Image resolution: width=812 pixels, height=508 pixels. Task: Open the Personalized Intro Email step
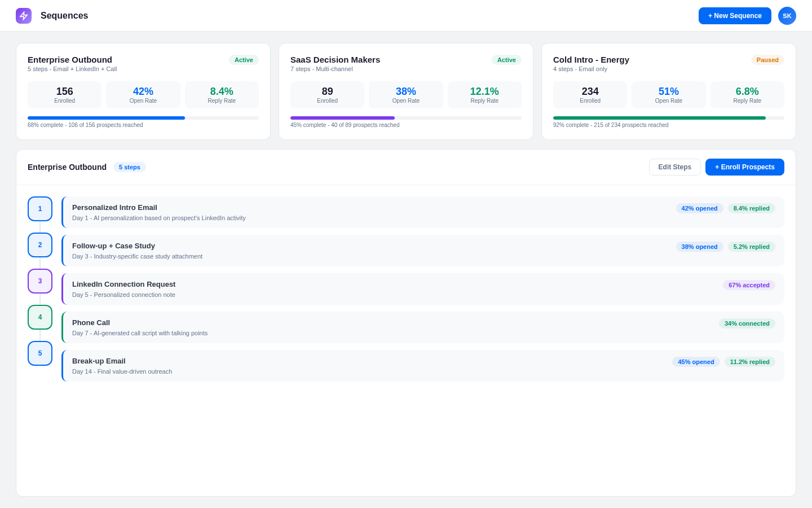pos(423,212)
